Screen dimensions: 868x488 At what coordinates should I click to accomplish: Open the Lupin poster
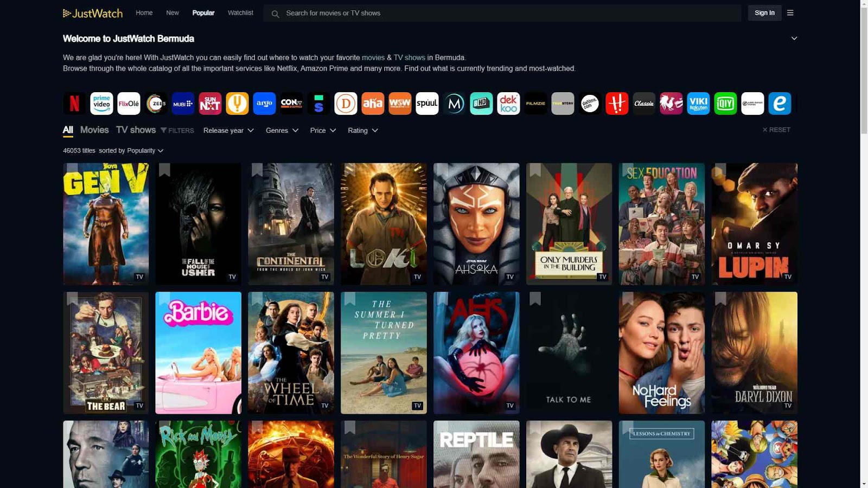click(754, 224)
